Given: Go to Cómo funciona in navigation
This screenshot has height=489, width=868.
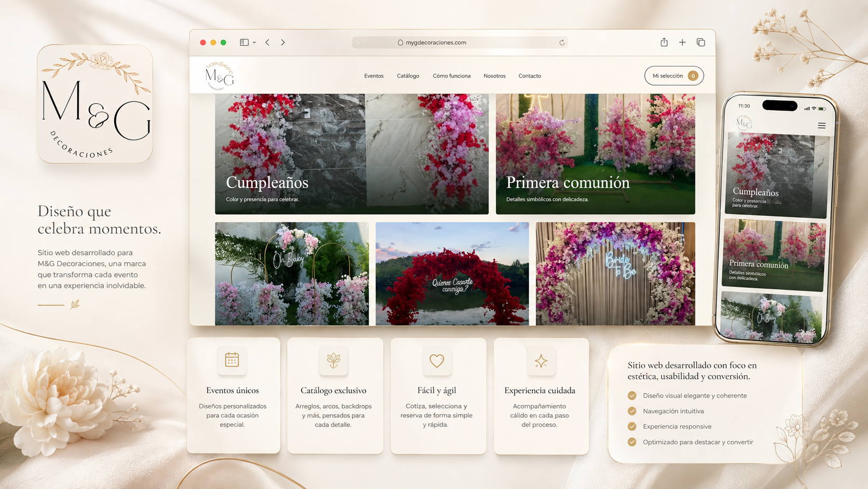Looking at the screenshot, I should point(452,76).
